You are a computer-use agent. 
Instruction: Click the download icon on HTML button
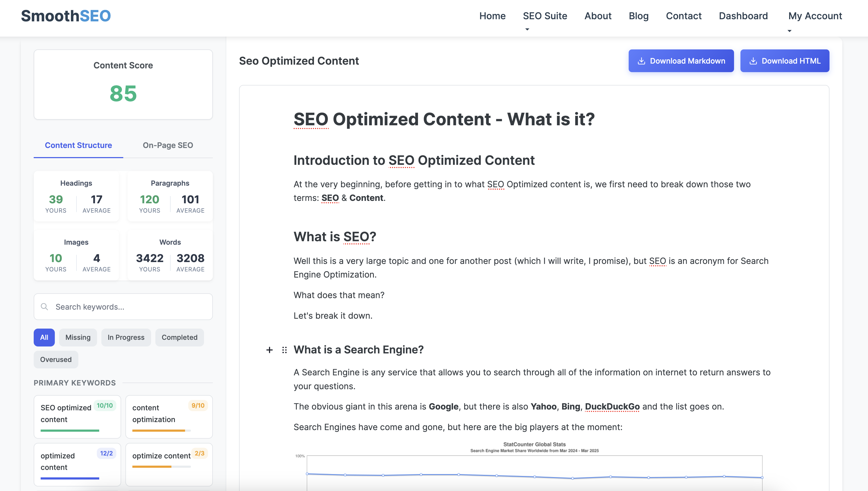pyautogui.click(x=753, y=61)
